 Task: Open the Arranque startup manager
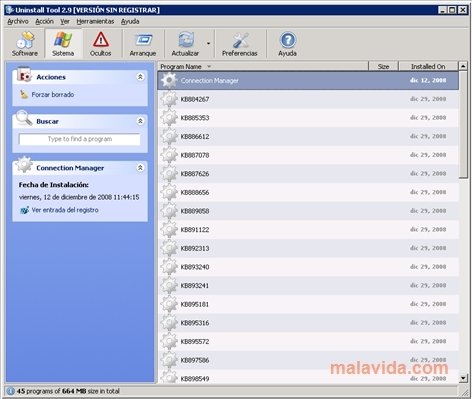(x=143, y=44)
